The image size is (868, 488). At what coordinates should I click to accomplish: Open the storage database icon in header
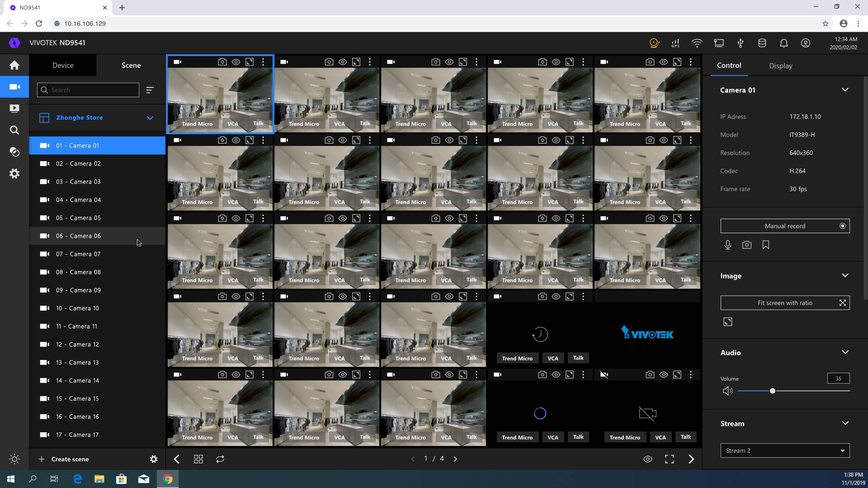[x=762, y=43]
